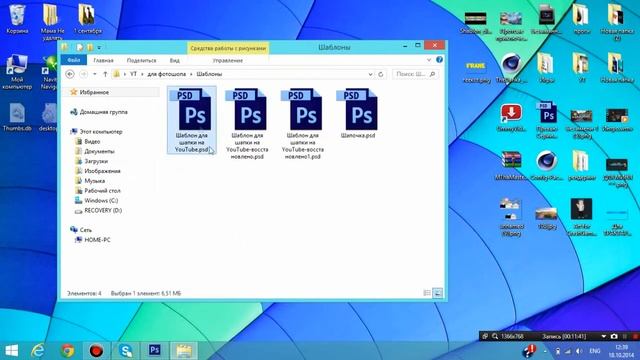
Task: Open the Управление ribbon tab
Action: click(227, 60)
